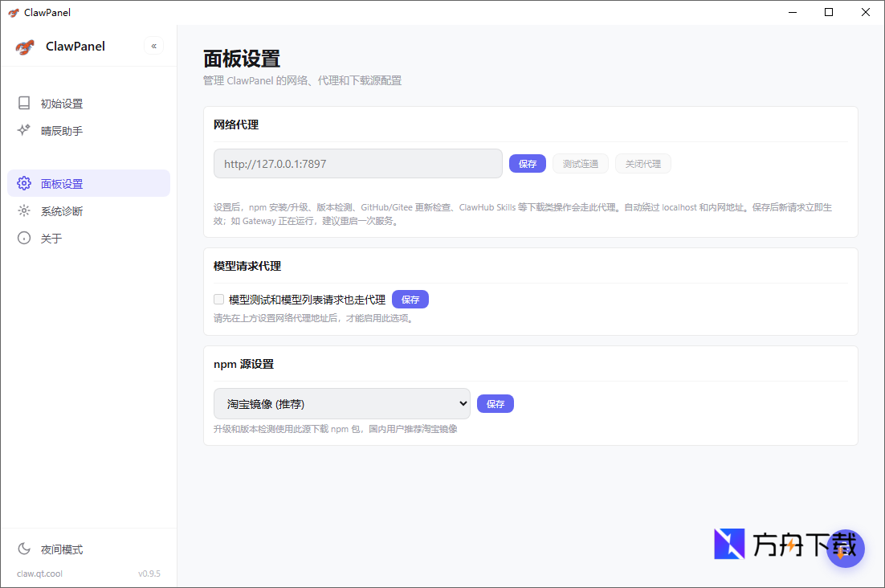Screen dimensions: 885x588
Task: Click the ClawPanel icon in the title bar
Action: click(14, 12)
